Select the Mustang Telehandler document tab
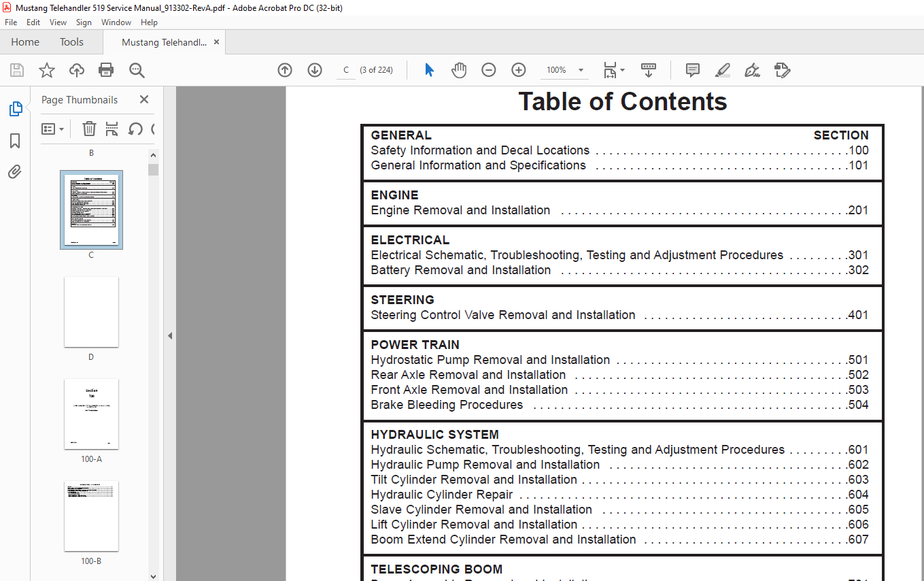Viewport: 924px width, 581px height. point(164,42)
